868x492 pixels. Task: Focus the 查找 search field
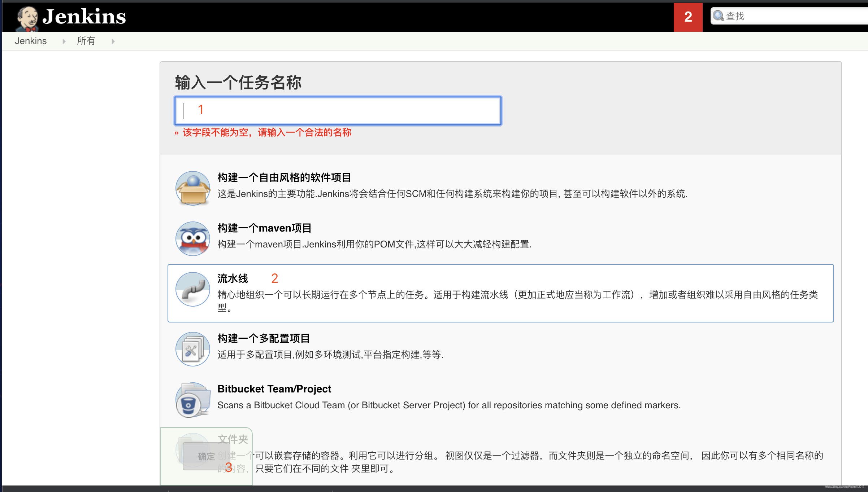pos(789,16)
